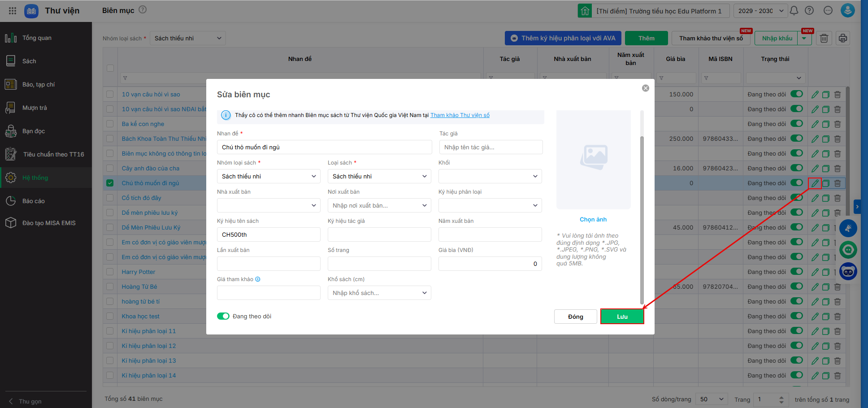Screen dimensions: 868x408
Task: Open Mượn trả sidebar item
Action: coord(46,108)
